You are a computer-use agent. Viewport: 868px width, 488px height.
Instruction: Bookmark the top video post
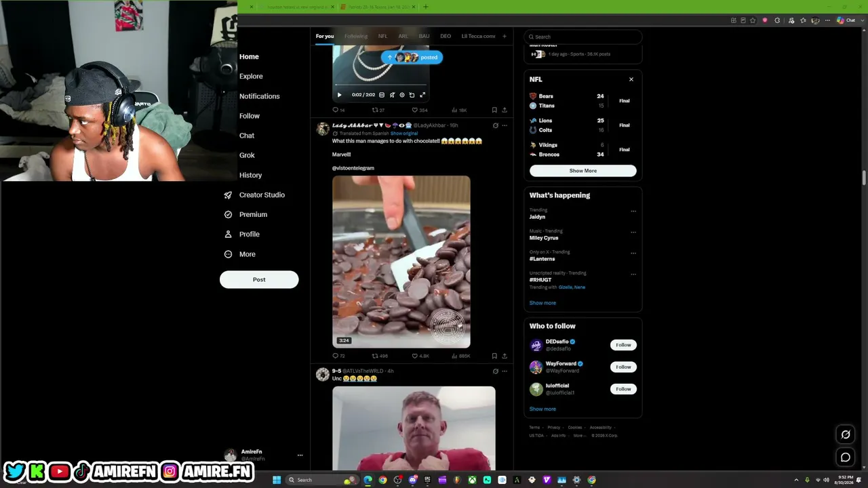pyautogui.click(x=494, y=110)
